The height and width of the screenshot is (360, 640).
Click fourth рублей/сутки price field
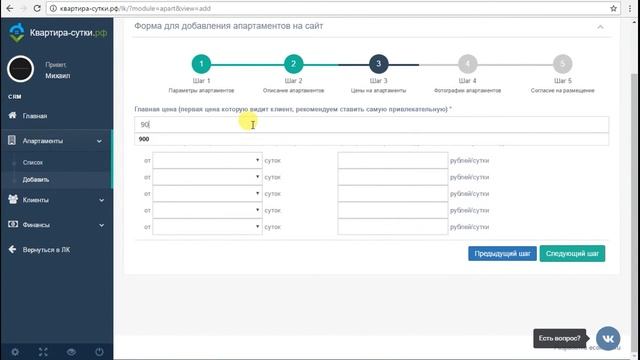pyautogui.click(x=393, y=210)
